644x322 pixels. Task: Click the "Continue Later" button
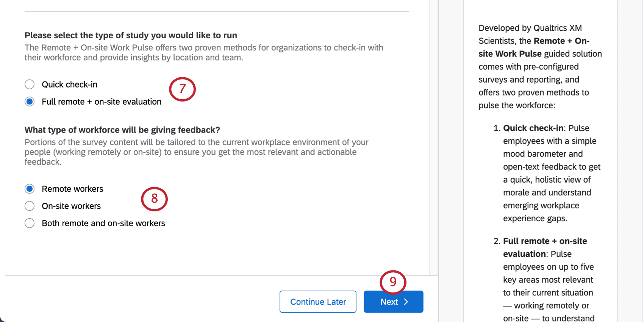pyautogui.click(x=318, y=302)
